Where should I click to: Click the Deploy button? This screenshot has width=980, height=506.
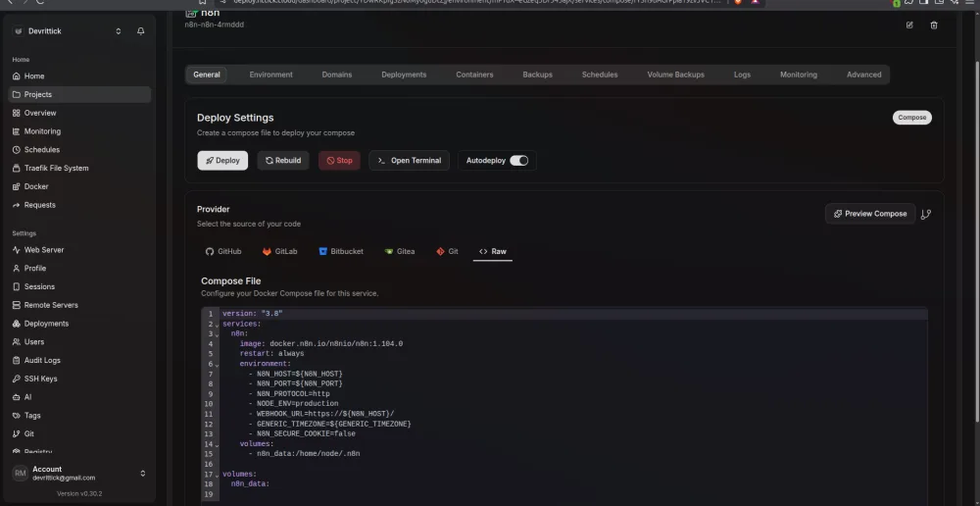tap(222, 161)
